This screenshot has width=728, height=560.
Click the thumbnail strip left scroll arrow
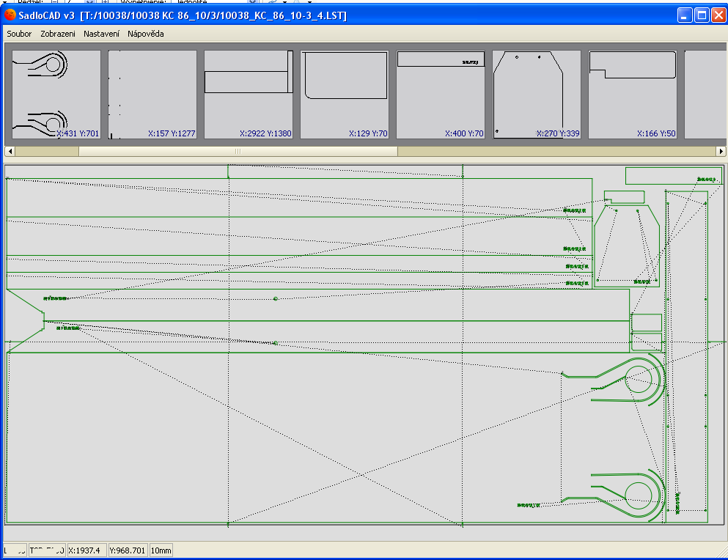10,152
